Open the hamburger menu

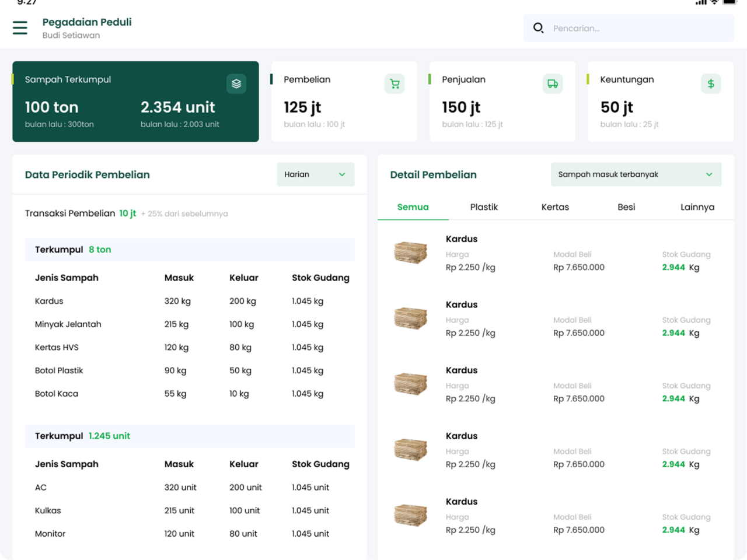(x=20, y=28)
